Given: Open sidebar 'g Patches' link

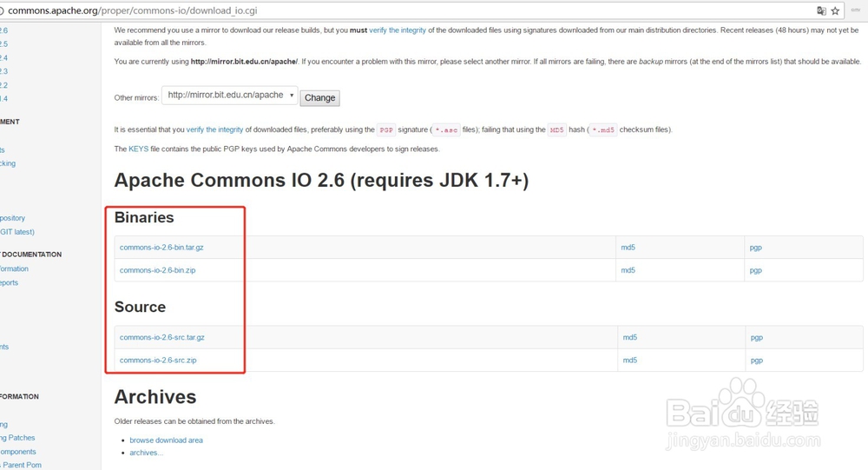Looking at the screenshot, I should [x=17, y=438].
